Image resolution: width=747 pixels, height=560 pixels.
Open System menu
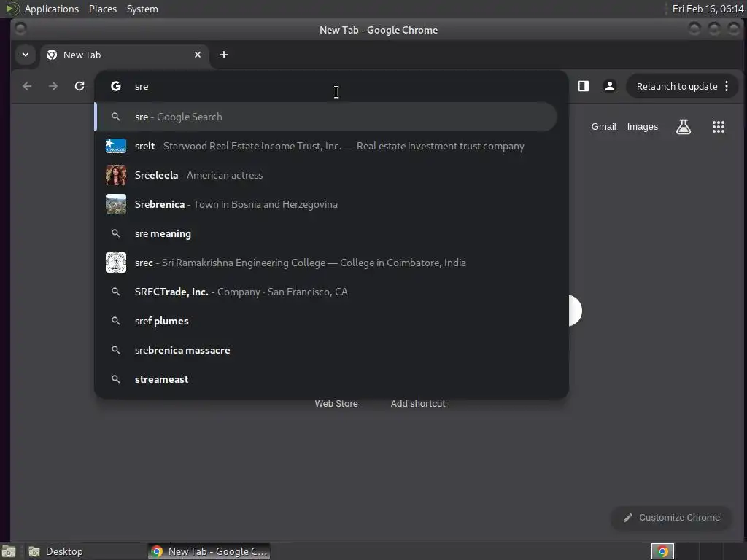(142, 9)
